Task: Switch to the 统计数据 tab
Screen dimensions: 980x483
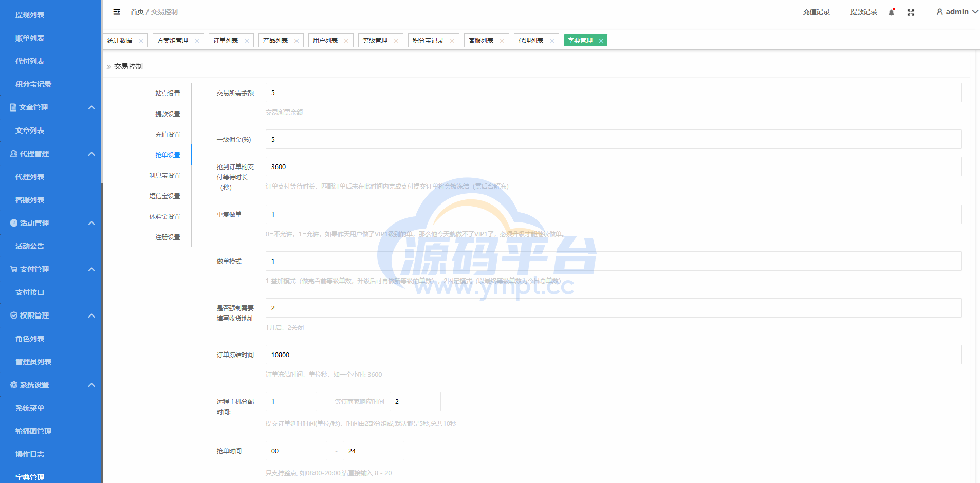Action: [120, 41]
